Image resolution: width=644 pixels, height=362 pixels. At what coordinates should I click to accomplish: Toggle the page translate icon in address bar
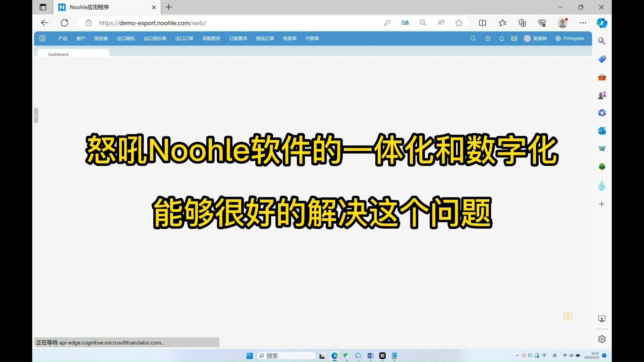[405, 23]
